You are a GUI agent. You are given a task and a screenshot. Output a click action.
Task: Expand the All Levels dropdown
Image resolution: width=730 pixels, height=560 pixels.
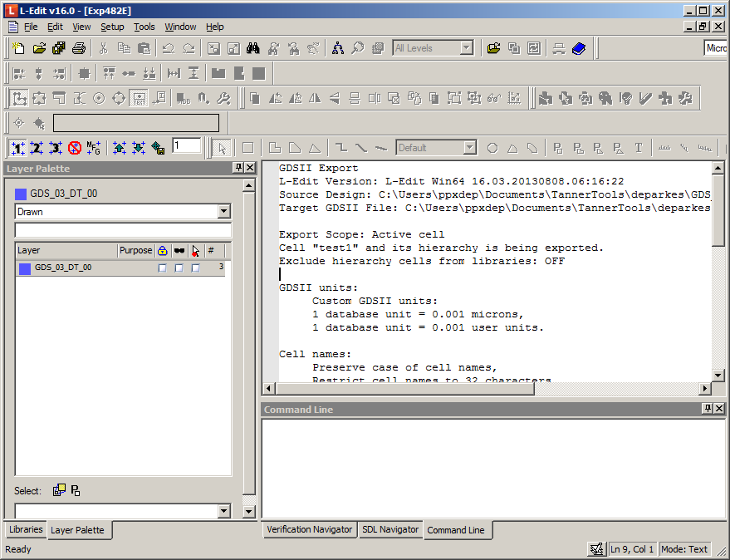(466, 48)
